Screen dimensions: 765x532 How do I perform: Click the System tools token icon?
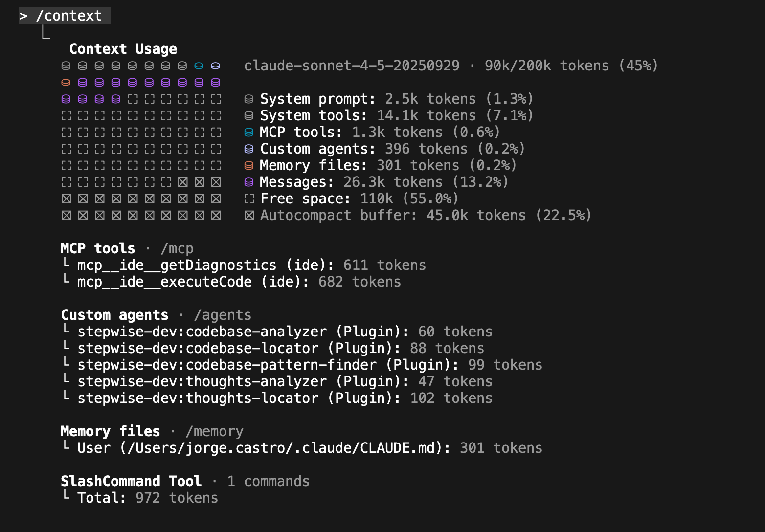tap(249, 115)
